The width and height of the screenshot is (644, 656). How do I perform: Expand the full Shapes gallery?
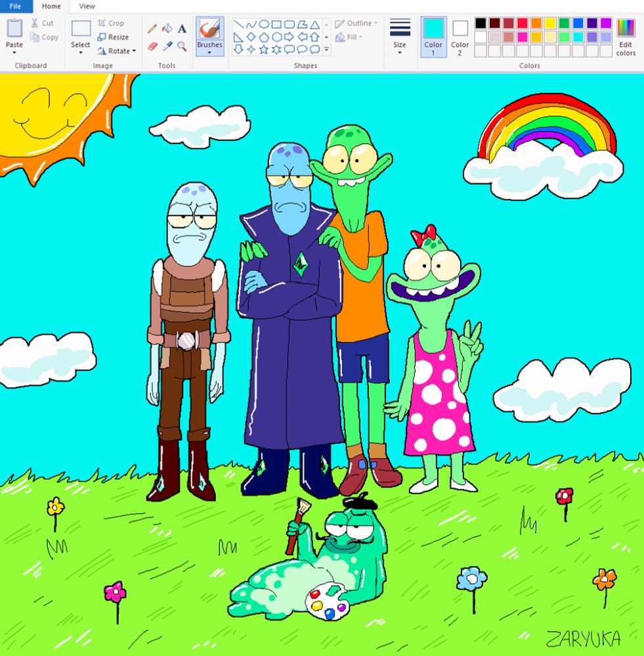coord(327,50)
